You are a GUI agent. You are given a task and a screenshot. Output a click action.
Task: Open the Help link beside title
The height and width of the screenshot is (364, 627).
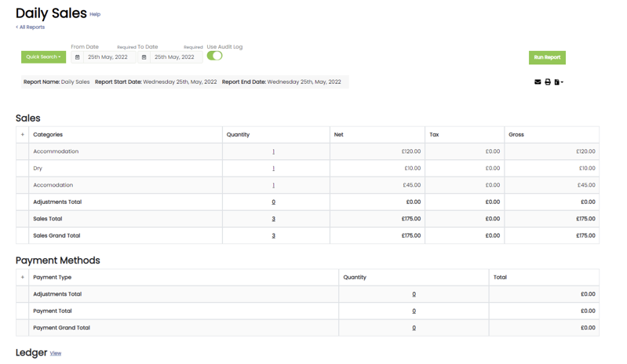pyautogui.click(x=95, y=14)
